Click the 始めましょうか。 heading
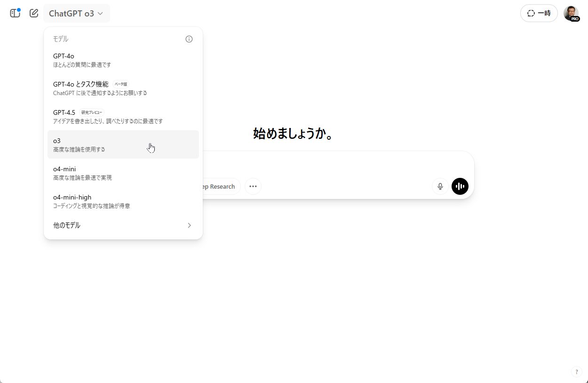588x383 pixels. coord(294,134)
